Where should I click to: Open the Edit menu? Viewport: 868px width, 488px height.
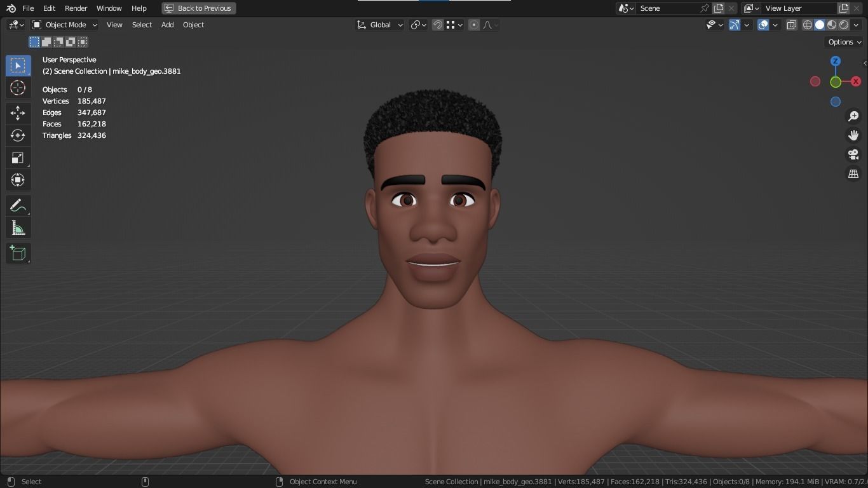click(49, 8)
